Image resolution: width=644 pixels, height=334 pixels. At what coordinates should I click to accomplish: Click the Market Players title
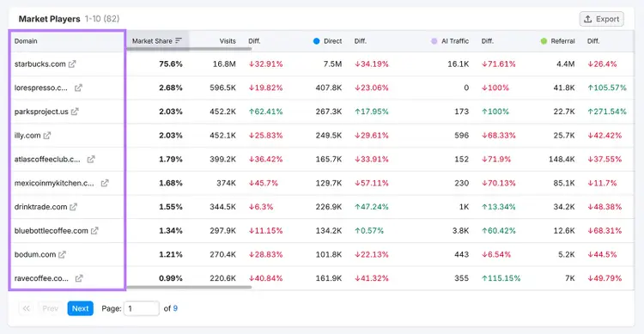pos(49,19)
